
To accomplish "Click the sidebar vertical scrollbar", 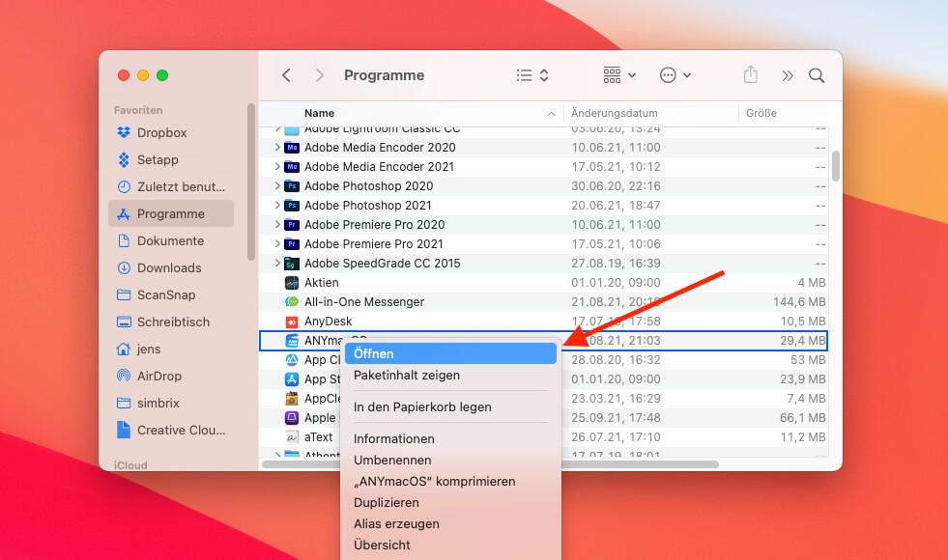I will point(251,182).
